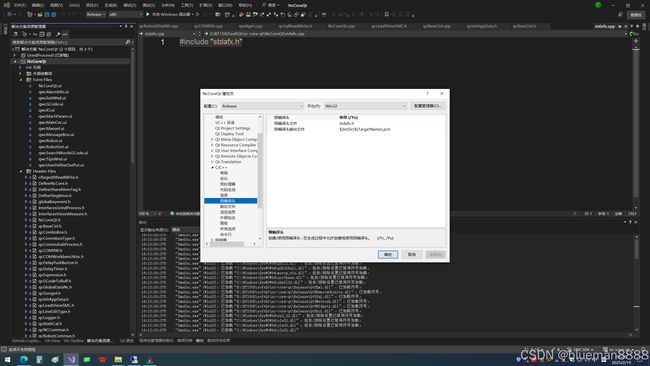This screenshot has height=366, width=650.
Task: Open the Release configuration dropdown in properties dialog
Action: [262, 106]
